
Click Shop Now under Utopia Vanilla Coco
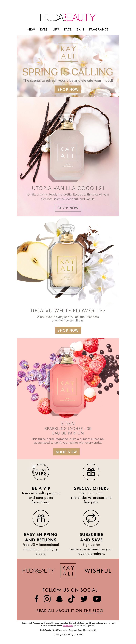click(x=68, y=208)
